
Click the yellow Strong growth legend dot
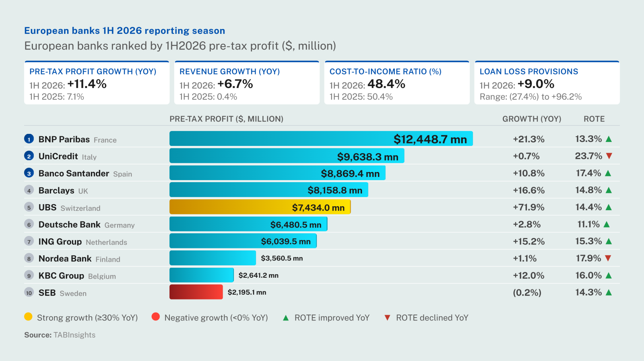coord(28,317)
